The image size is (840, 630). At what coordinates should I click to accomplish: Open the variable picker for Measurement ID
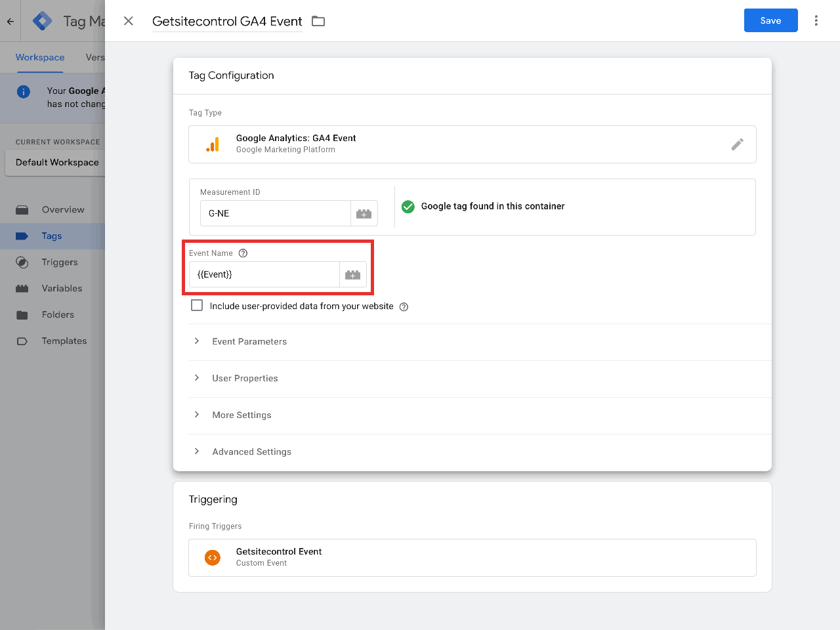[x=364, y=213]
